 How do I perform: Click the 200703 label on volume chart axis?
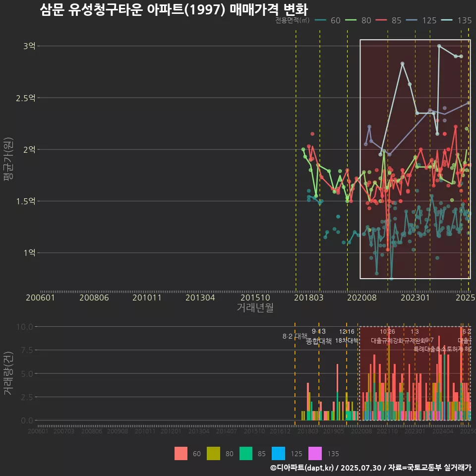(64, 431)
